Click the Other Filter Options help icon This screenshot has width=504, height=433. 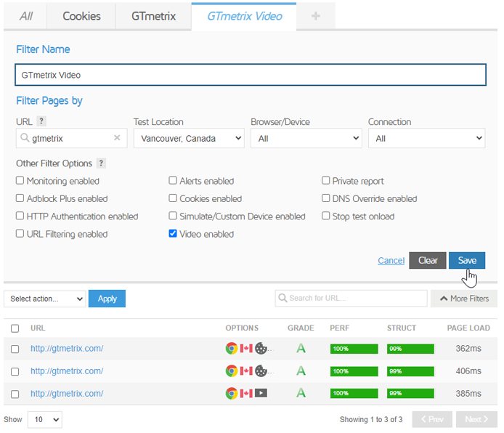pyautogui.click(x=101, y=163)
